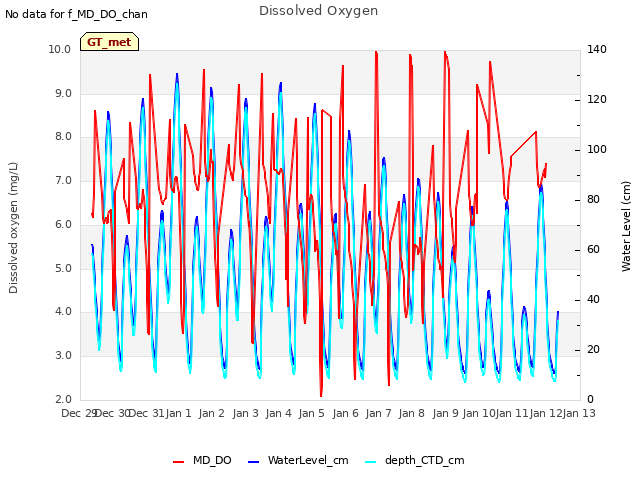Click the 120 right axis tick label

(x=597, y=100)
